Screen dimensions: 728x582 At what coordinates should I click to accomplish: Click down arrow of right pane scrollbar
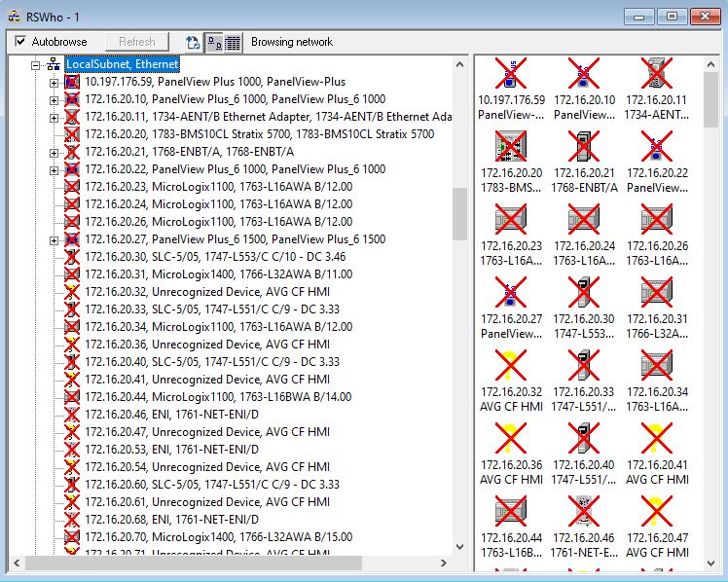(x=710, y=563)
